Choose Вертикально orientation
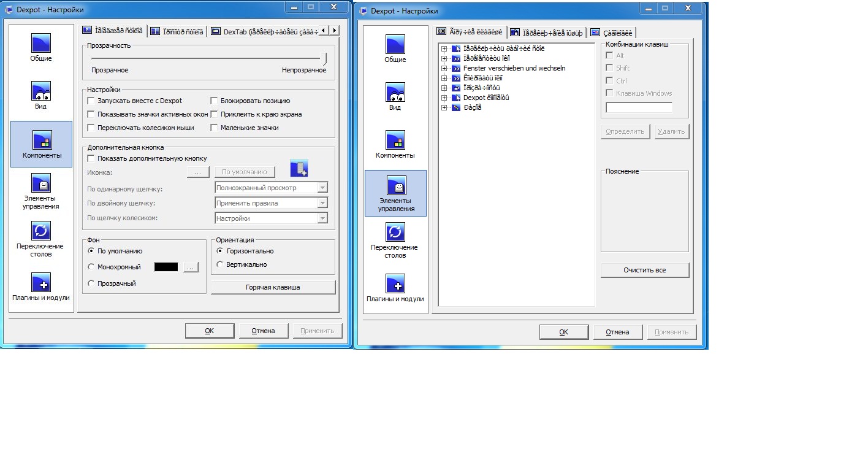Viewport: 868px width, 454px height. (220, 264)
